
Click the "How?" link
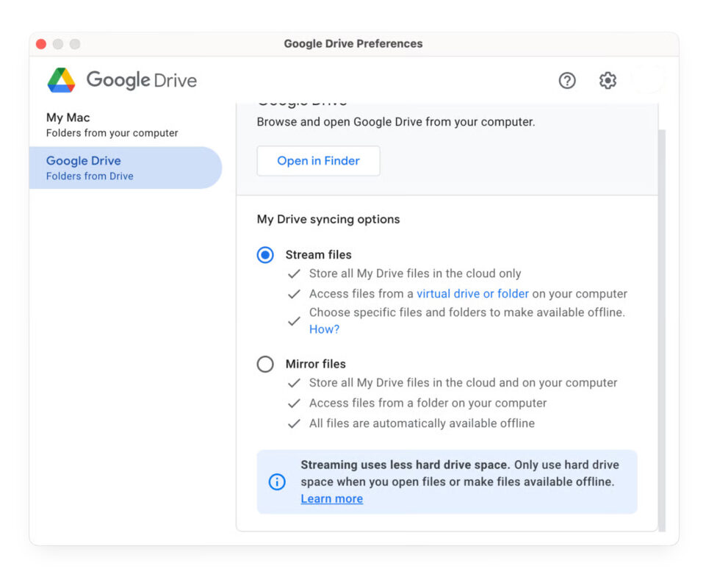324,329
